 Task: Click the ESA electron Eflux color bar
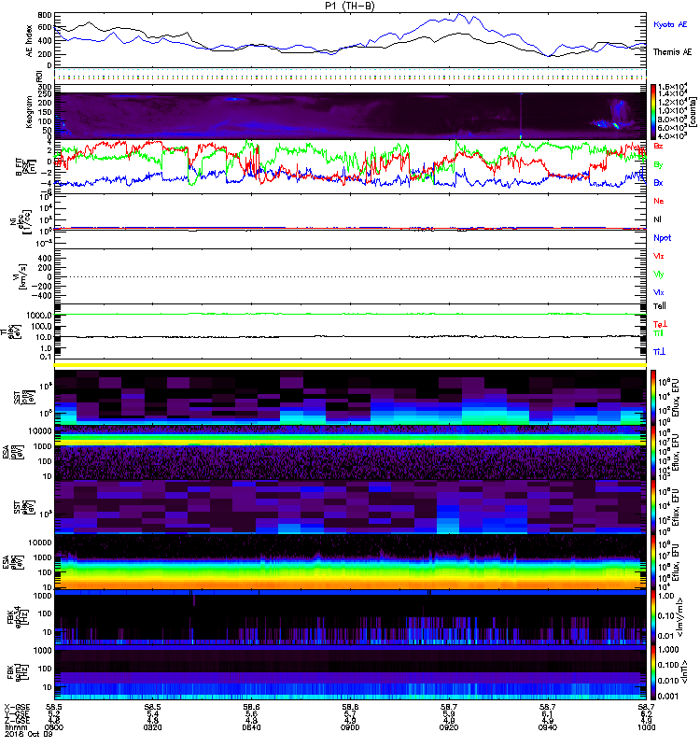tap(652, 563)
